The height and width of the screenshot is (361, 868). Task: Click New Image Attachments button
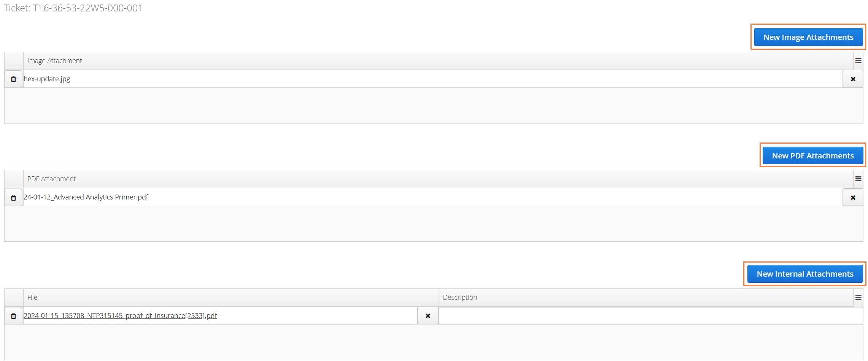click(808, 37)
